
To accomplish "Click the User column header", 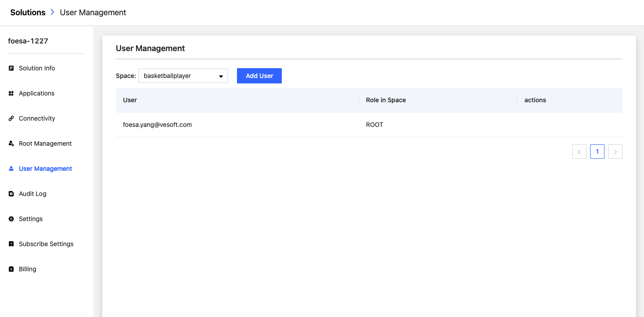I will coord(237,100).
